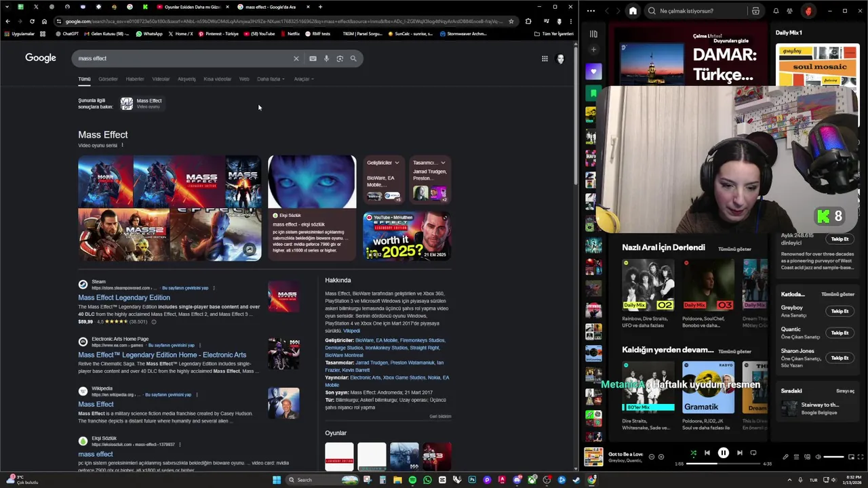Viewport: 868px width, 488px height.
Task: Skip to the next Spotify track
Action: pyautogui.click(x=740, y=453)
